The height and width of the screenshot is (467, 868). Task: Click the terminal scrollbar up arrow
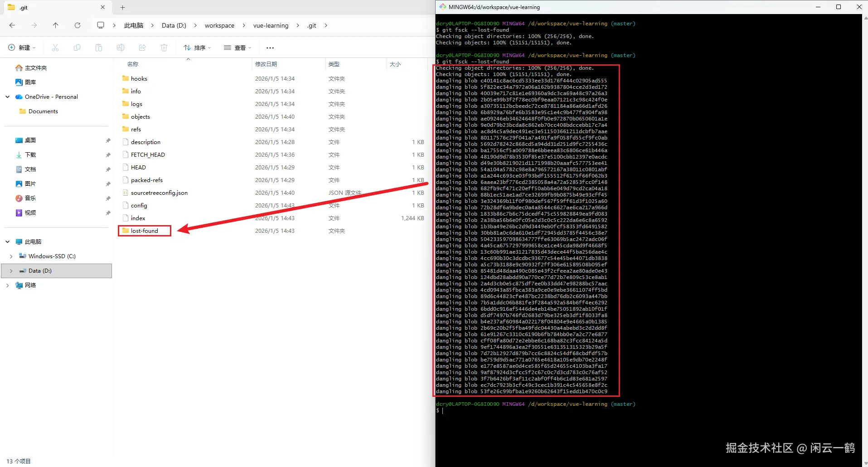click(x=865, y=18)
